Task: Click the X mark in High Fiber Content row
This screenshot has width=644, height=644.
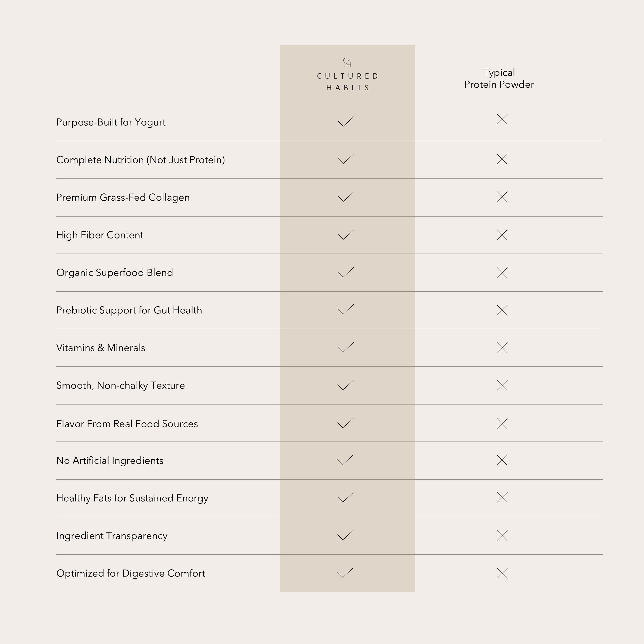Action: pyautogui.click(x=502, y=235)
